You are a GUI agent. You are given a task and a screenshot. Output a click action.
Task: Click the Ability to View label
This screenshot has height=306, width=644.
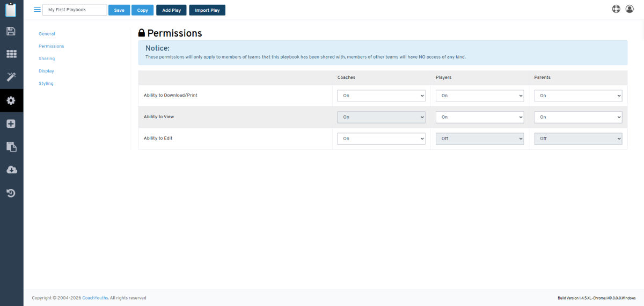pyautogui.click(x=159, y=116)
